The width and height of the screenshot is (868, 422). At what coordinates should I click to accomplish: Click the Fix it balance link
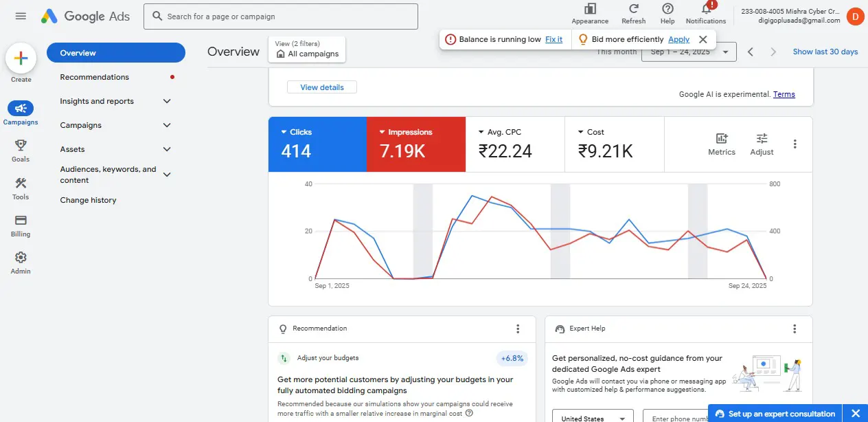pyautogui.click(x=553, y=39)
